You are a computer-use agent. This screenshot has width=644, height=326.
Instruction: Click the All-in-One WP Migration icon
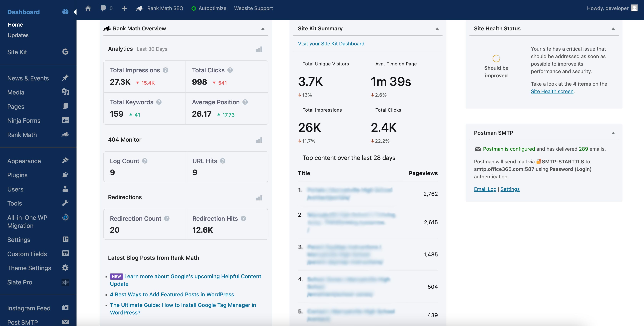point(65,217)
